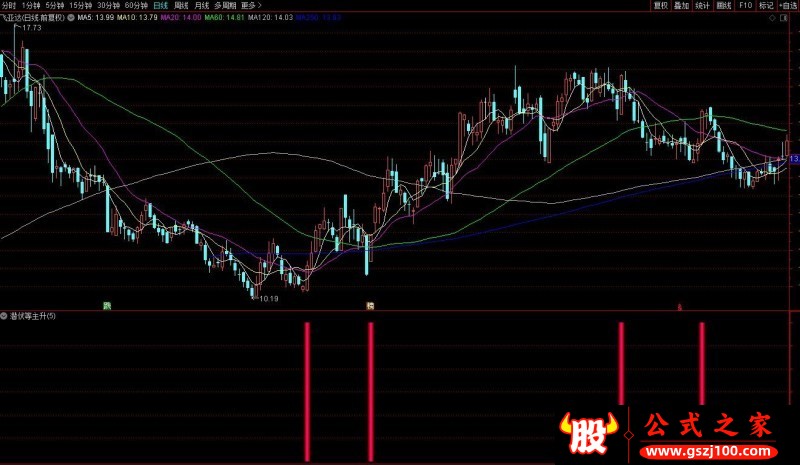Switch to the 月线 monthly chart tab

pyautogui.click(x=202, y=6)
